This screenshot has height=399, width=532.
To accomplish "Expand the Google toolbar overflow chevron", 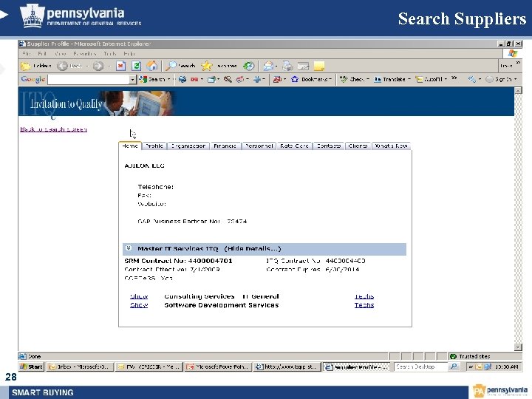I will [454, 78].
